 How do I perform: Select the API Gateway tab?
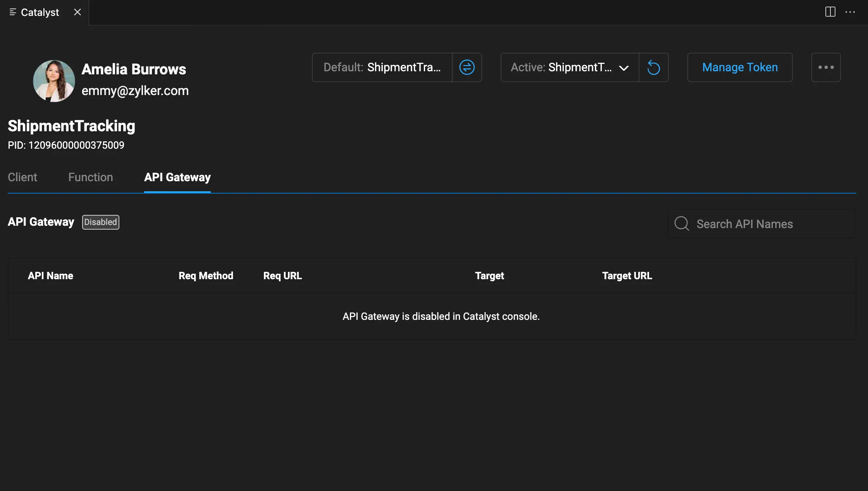(x=177, y=177)
